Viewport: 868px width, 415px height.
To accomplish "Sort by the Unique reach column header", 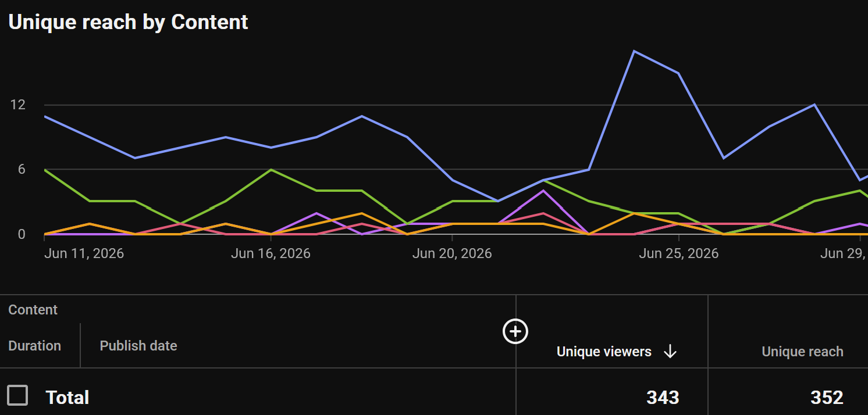I will click(x=802, y=352).
